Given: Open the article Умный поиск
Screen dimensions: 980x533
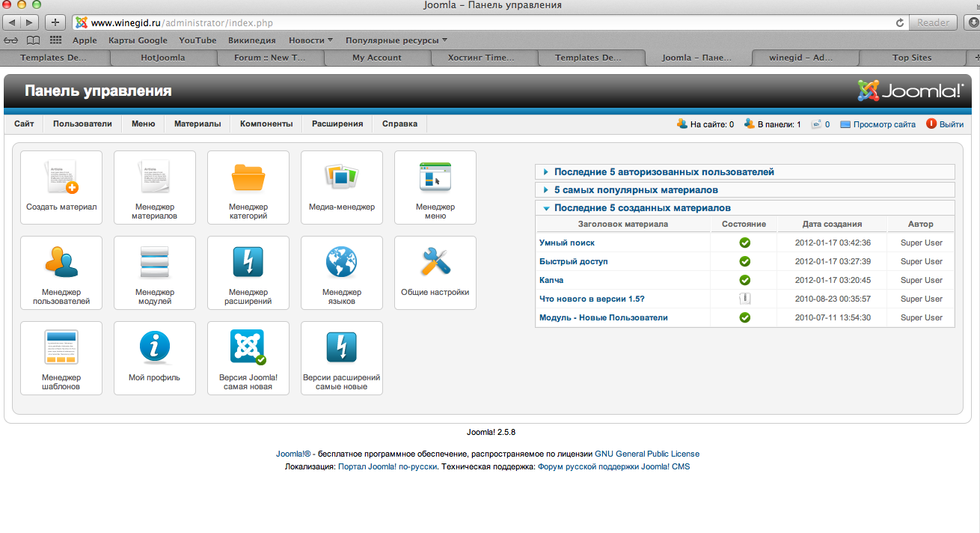Looking at the screenshot, I should [567, 243].
